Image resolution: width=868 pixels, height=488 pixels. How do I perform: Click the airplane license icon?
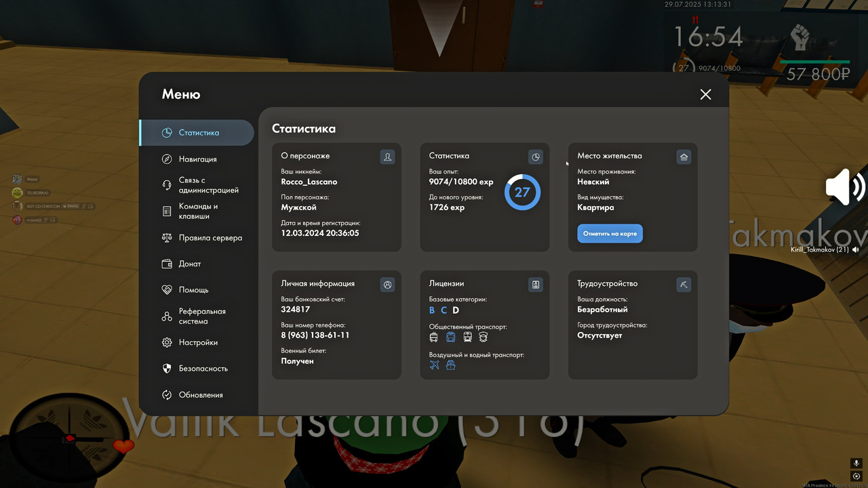click(x=435, y=365)
